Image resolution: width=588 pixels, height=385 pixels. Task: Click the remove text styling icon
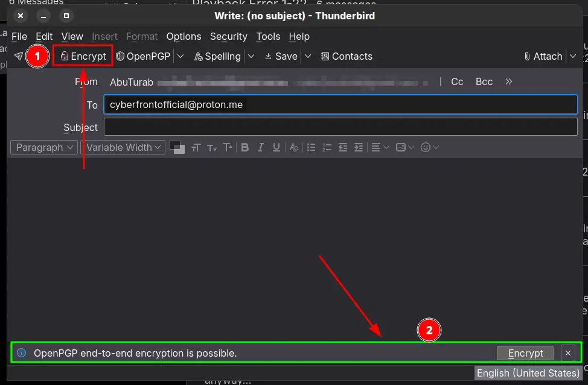click(x=293, y=147)
